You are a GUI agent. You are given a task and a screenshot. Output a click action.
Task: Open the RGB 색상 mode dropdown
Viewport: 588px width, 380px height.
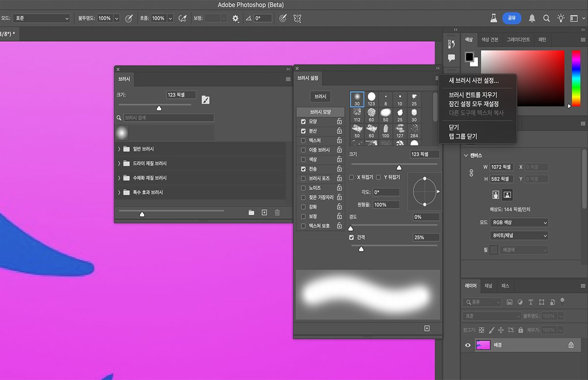(519, 223)
